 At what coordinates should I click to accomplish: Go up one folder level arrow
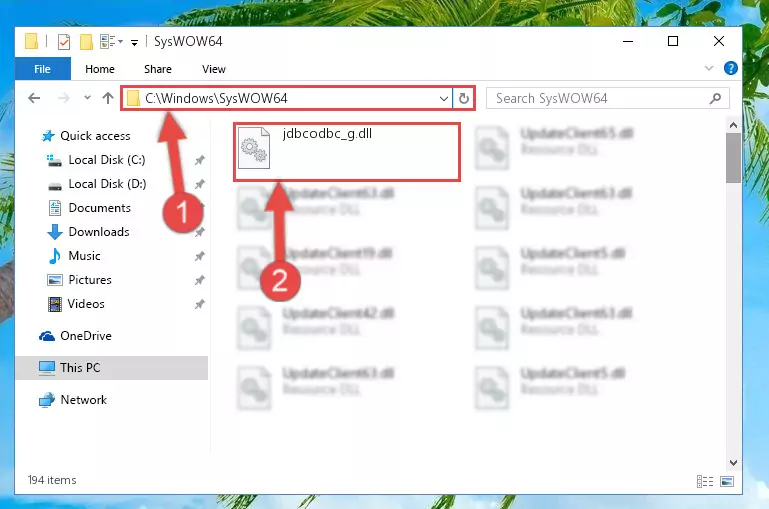click(x=108, y=98)
